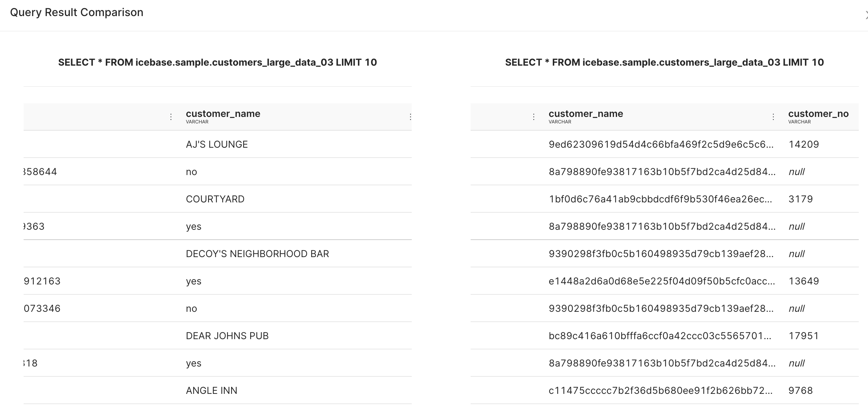Click 'yes' in the row containing 9363

[x=193, y=226]
